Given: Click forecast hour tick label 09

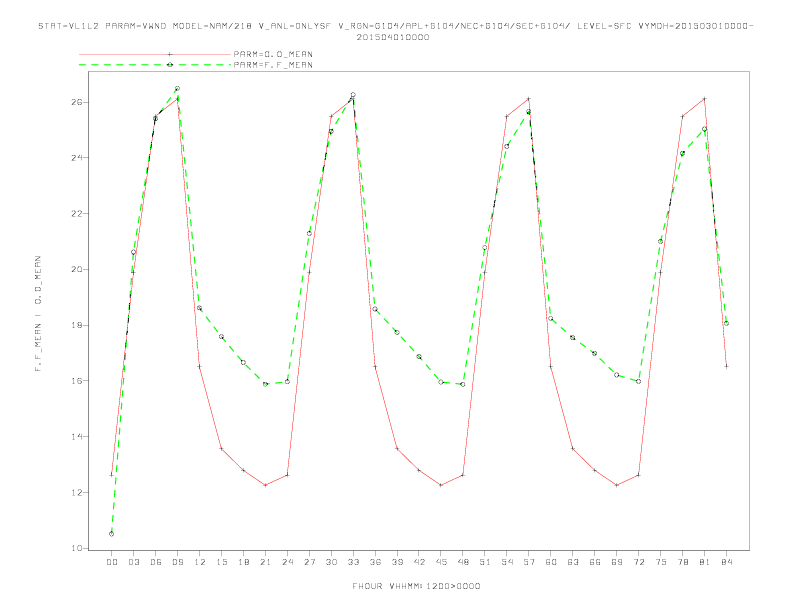Looking at the screenshot, I should click(177, 562).
